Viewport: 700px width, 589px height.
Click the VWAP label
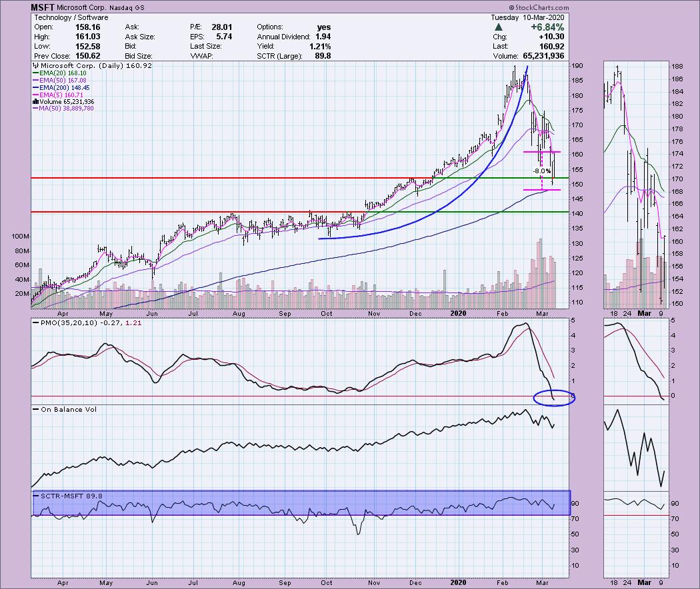201,56
